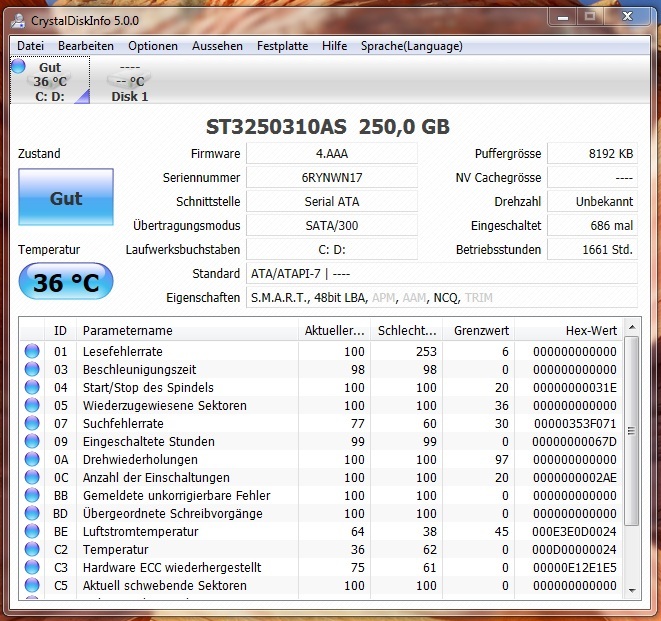Click the status icon of row 07 Suchfehlerrate
Image resolution: width=661 pixels, height=621 pixels.
(x=32, y=423)
